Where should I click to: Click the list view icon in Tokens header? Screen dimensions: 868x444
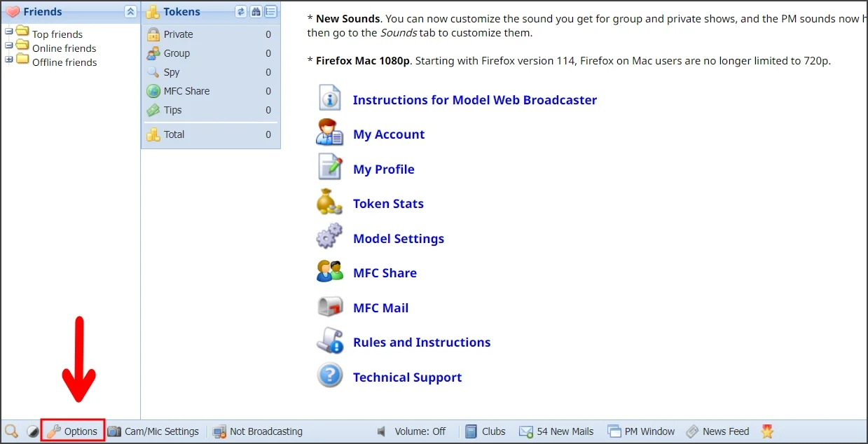point(270,11)
